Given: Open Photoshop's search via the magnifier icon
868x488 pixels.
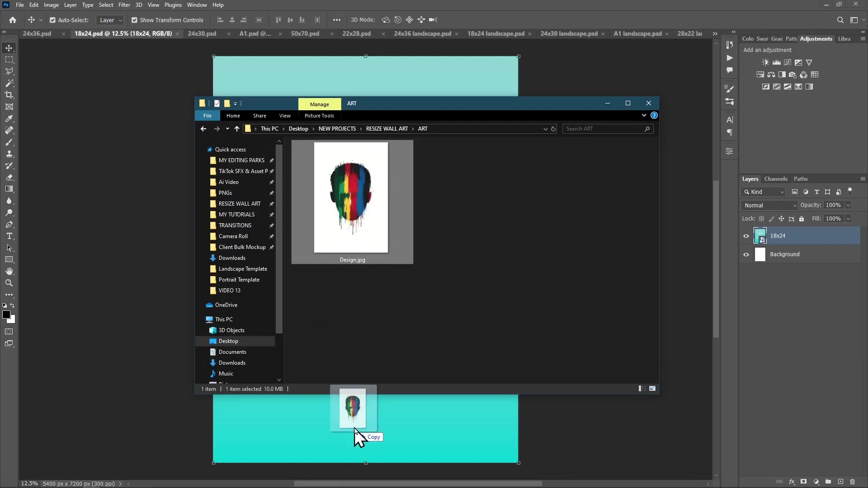Looking at the screenshot, I should [x=840, y=20].
